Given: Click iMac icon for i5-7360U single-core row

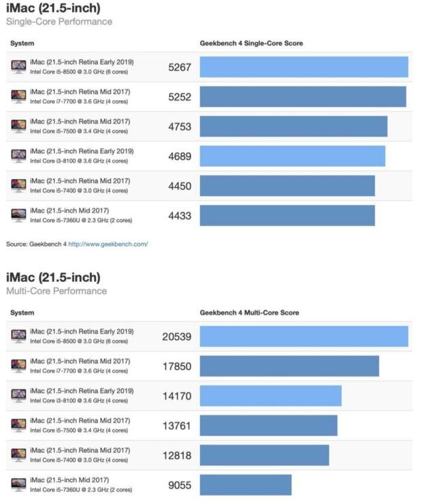Looking at the screenshot, I should click(x=18, y=215).
